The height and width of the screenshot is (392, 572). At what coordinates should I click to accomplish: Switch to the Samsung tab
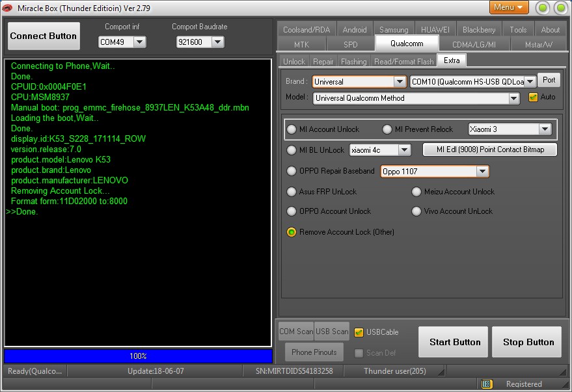pyautogui.click(x=394, y=29)
